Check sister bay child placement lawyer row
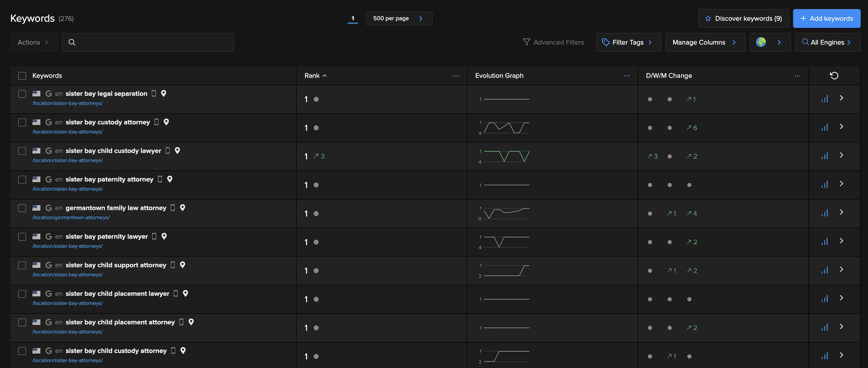 22,294
